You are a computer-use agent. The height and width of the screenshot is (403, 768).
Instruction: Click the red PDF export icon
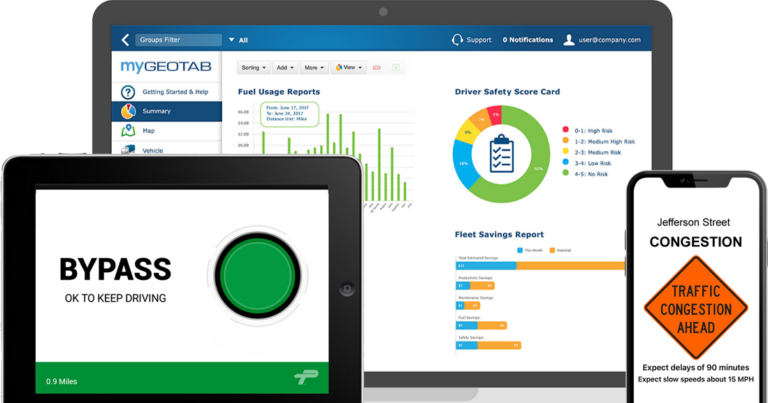[x=377, y=67]
